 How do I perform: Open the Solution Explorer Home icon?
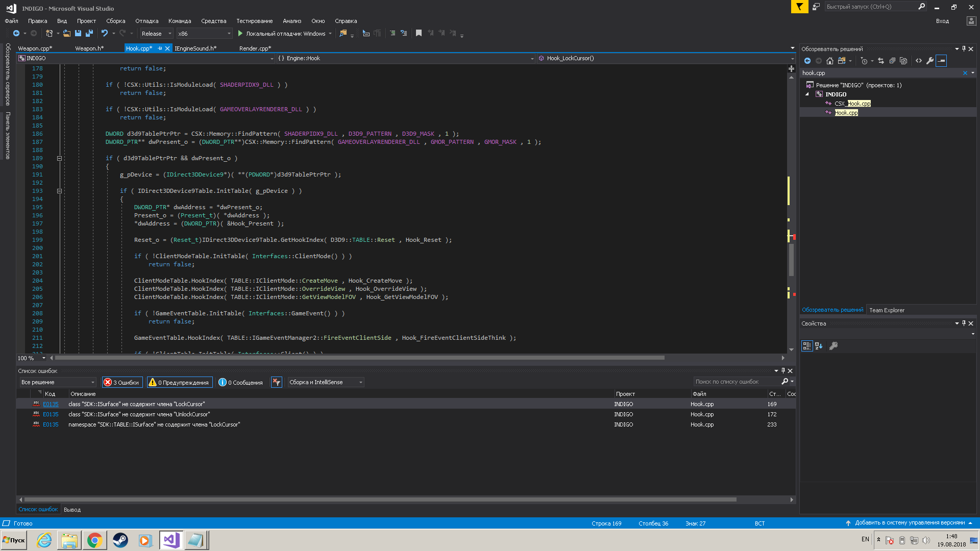(x=830, y=61)
